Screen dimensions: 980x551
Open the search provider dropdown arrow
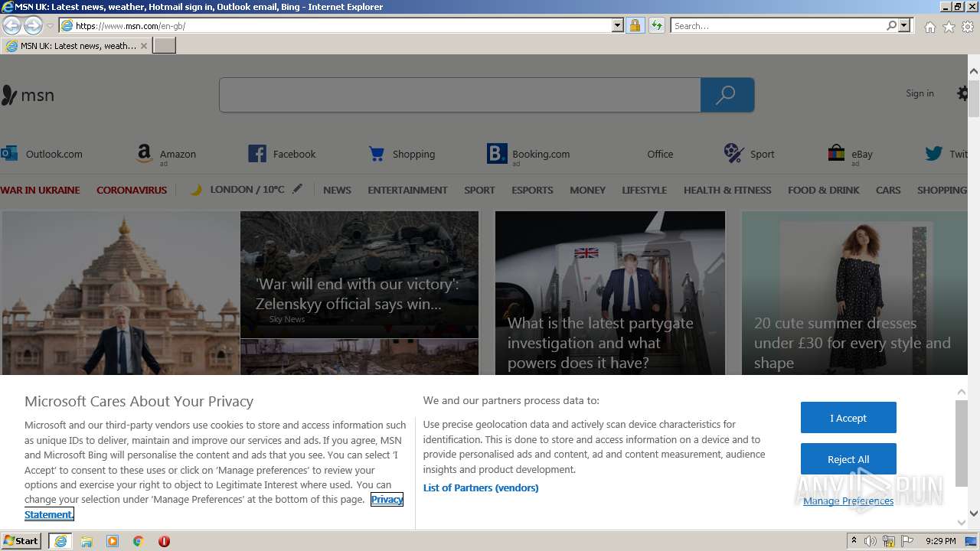(x=904, y=25)
